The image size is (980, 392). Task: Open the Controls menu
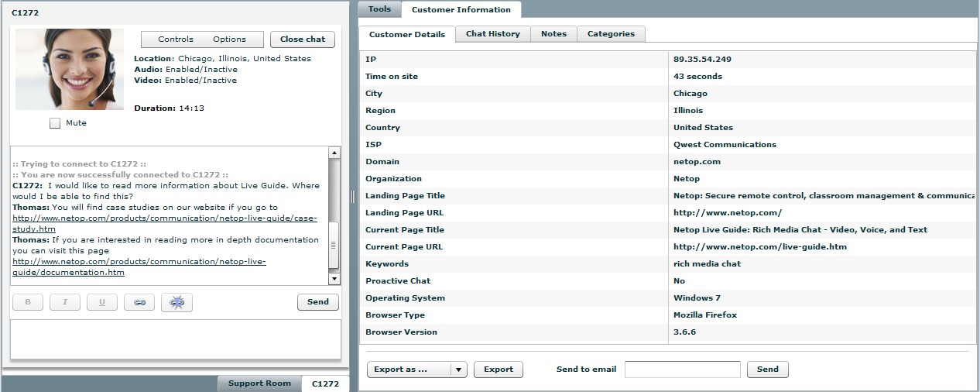(176, 40)
